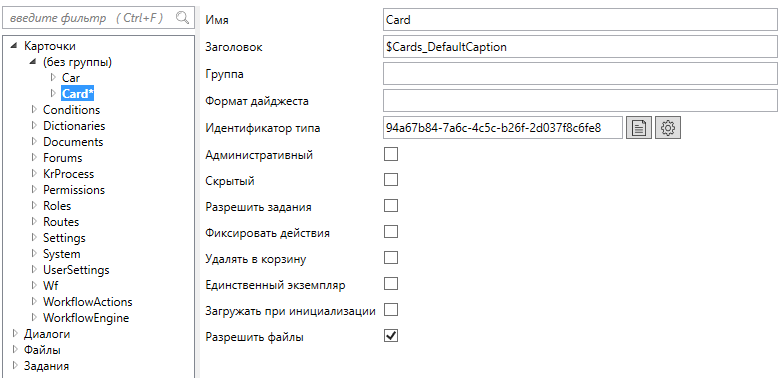Expand the Диалоги tree node

point(15,334)
